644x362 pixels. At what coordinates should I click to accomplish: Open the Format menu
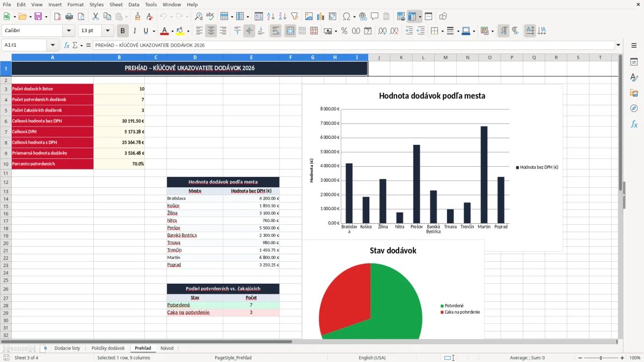point(75,4)
